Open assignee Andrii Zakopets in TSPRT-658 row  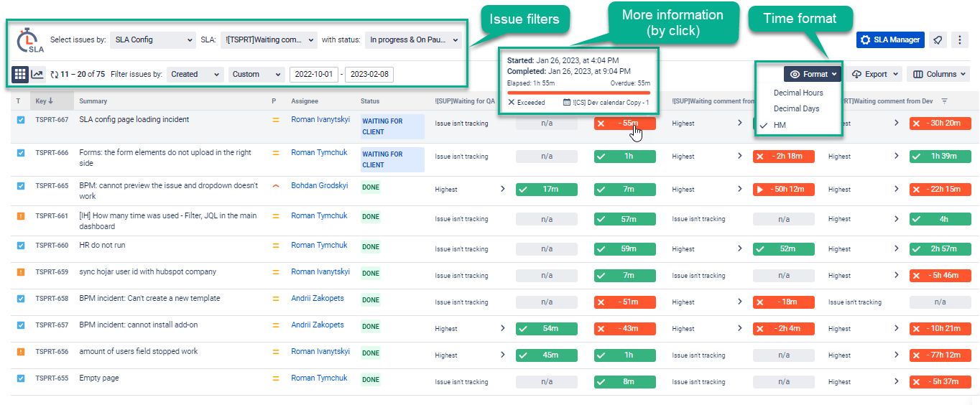[318, 299]
